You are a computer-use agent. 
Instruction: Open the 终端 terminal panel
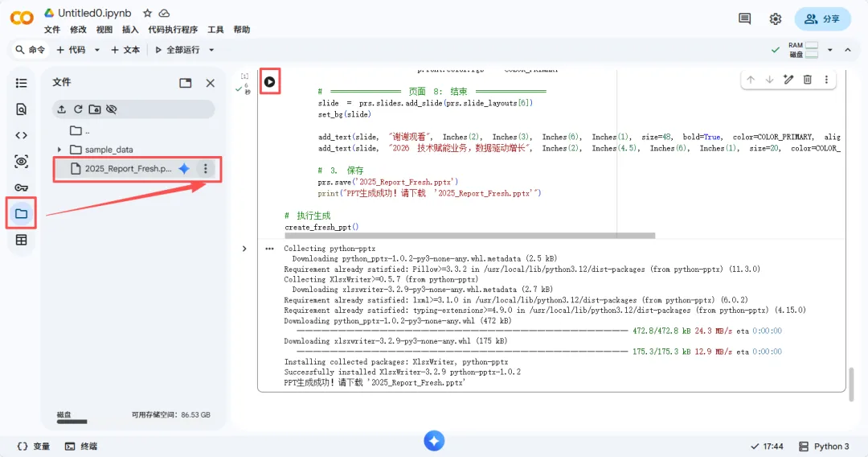tap(81, 447)
